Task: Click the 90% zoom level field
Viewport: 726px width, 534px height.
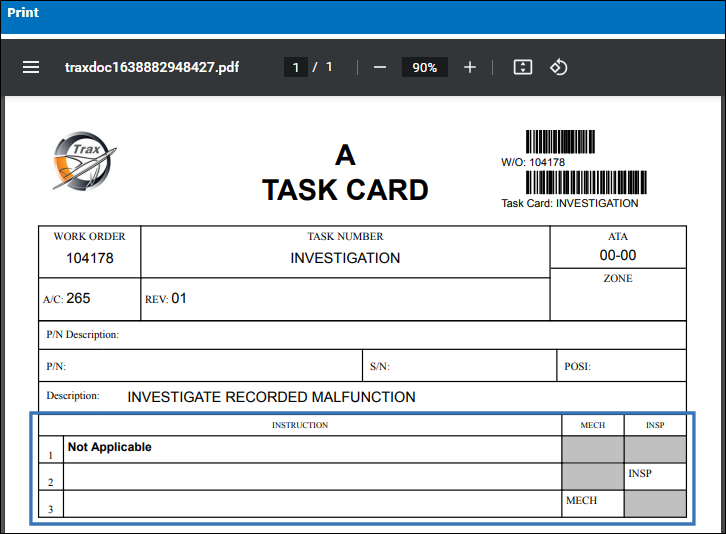Action: pyautogui.click(x=425, y=68)
